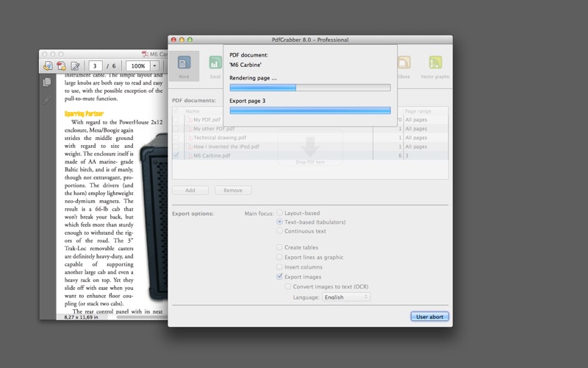The width and height of the screenshot is (588, 368).
Task: Open the zoom dropdown arrow beside 100%
Action: (x=154, y=66)
